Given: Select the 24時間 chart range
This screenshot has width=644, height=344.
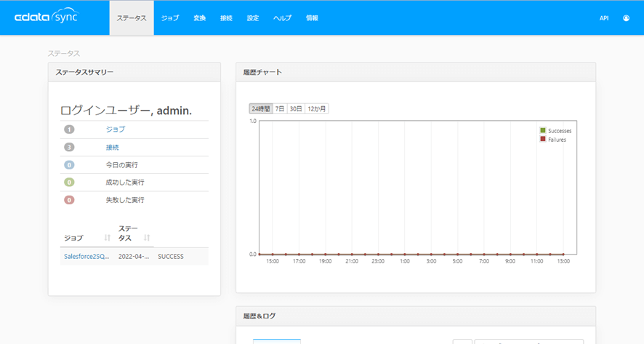Looking at the screenshot, I should 261,109.
